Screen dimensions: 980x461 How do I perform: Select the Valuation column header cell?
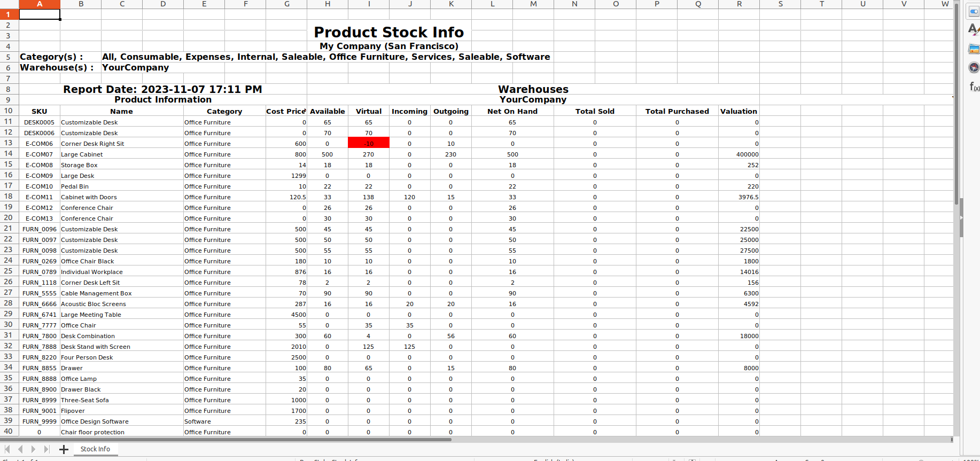click(738, 111)
